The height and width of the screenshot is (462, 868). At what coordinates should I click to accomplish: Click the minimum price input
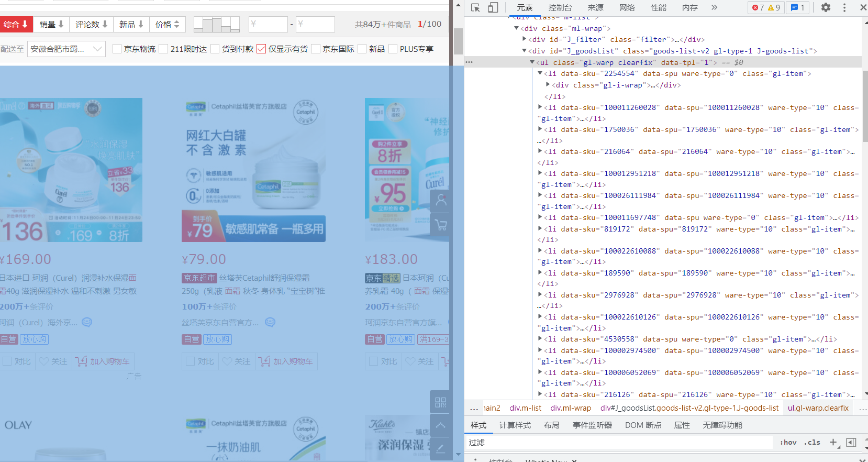coord(268,24)
